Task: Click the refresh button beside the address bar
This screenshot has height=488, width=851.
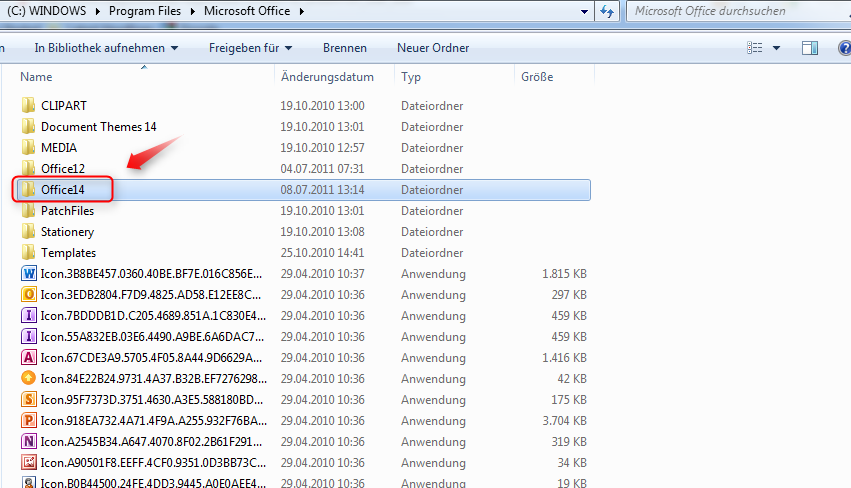Action: 606,11
